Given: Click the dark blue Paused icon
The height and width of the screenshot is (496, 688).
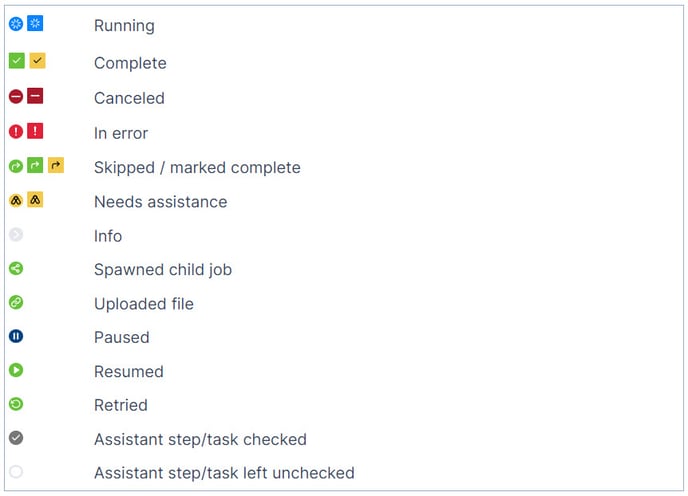Looking at the screenshot, I should [x=16, y=336].
